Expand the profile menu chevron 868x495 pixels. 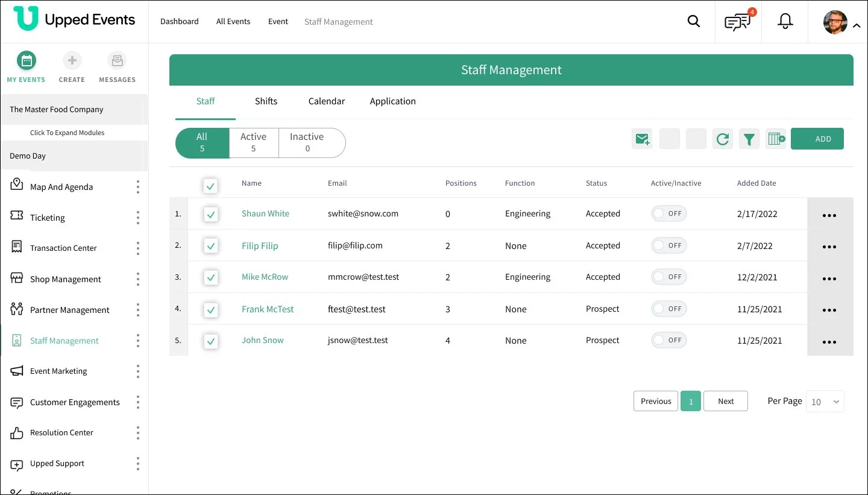point(857,25)
